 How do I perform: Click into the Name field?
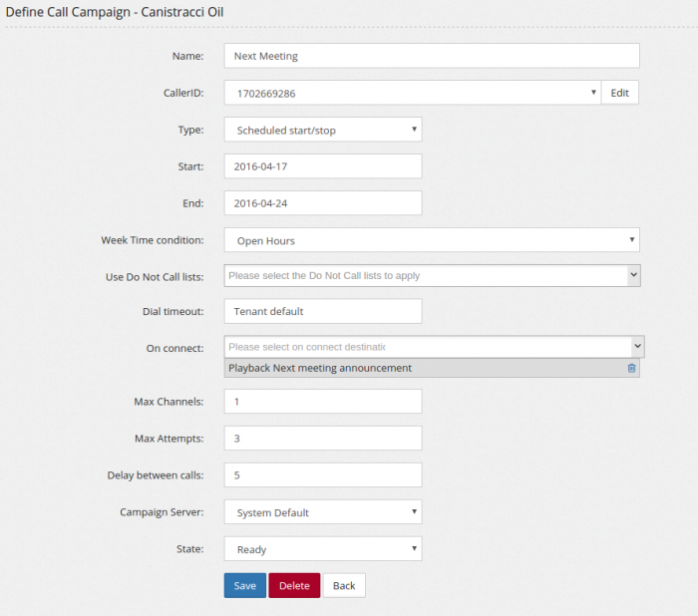click(x=431, y=56)
